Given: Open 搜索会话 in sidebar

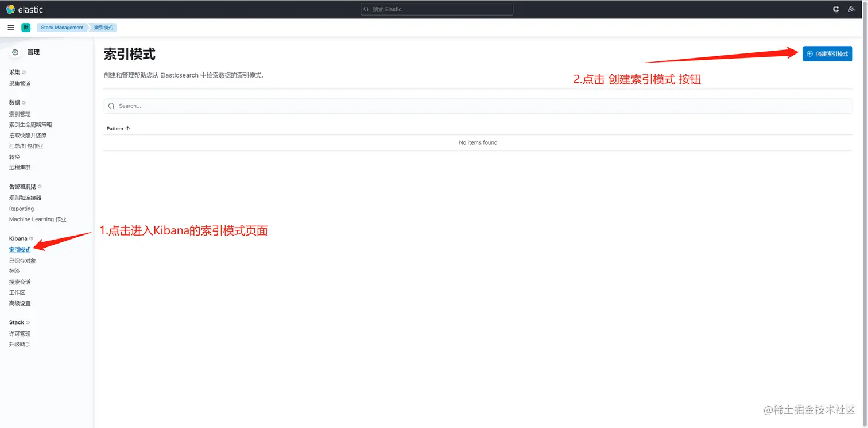Looking at the screenshot, I should (20, 282).
